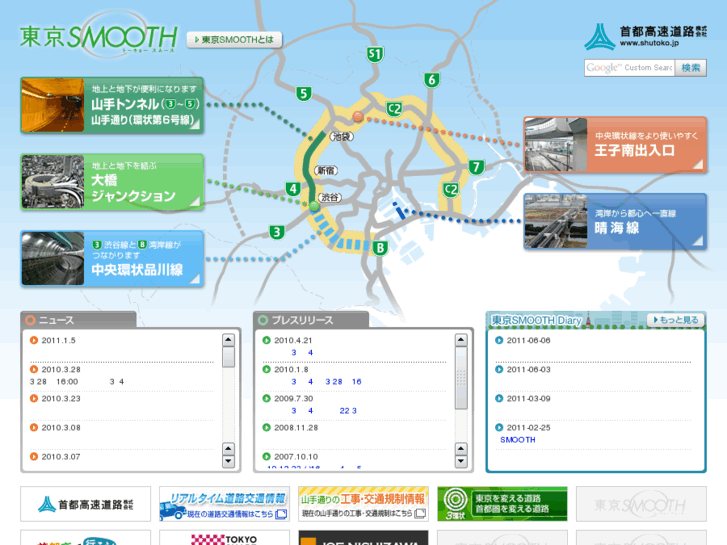The image size is (727, 545).
Task: Select route 3 marker on map
Action: 277,232
